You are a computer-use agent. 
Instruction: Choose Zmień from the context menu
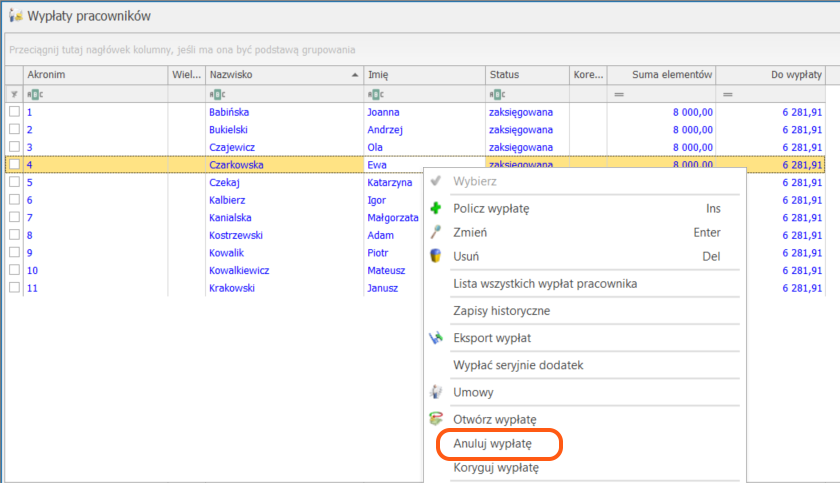pyautogui.click(x=585, y=232)
